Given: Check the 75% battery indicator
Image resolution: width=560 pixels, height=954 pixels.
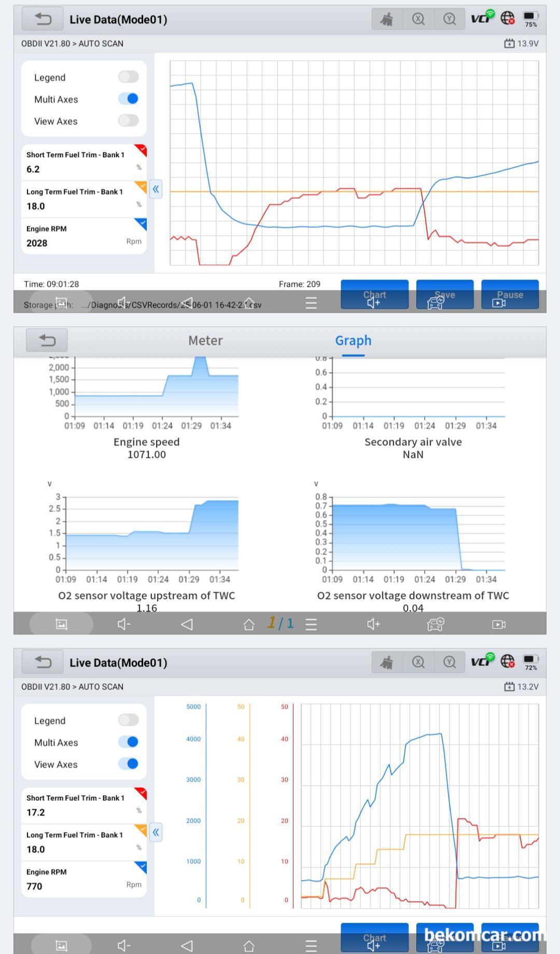Looking at the screenshot, I should coord(530,19).
